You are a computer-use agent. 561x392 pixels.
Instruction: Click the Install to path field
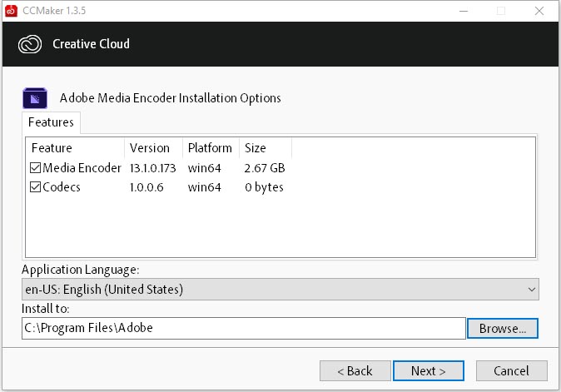coord(244,329)
